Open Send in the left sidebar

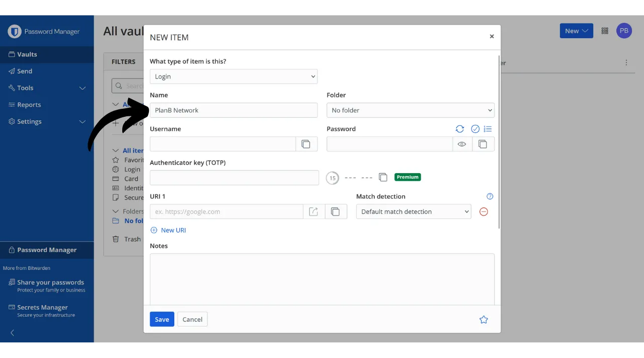[25, 71]
